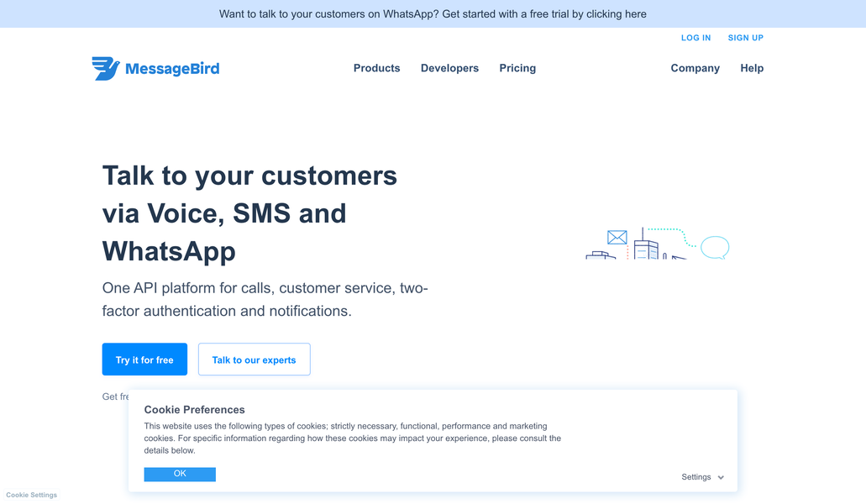Click the small low building illustration
The image size is (866, 504).
(600, 255)
